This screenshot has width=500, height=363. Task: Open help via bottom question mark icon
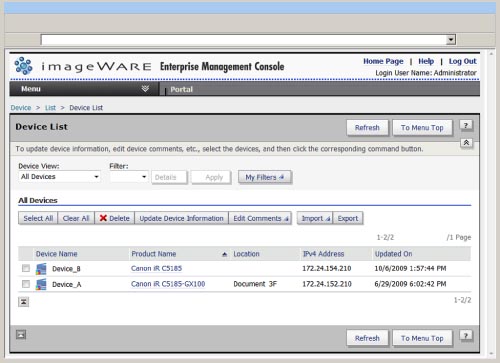(x=466, y=335)
